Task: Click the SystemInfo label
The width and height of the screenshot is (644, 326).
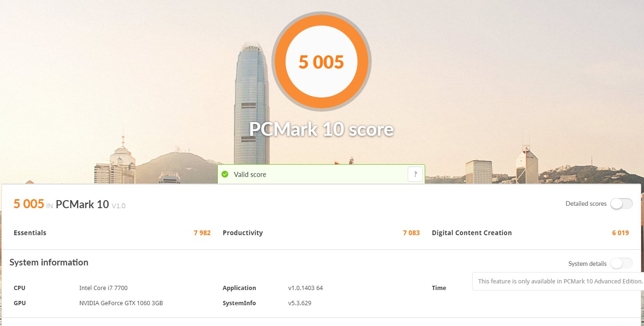Action: (x=239, y=303)
